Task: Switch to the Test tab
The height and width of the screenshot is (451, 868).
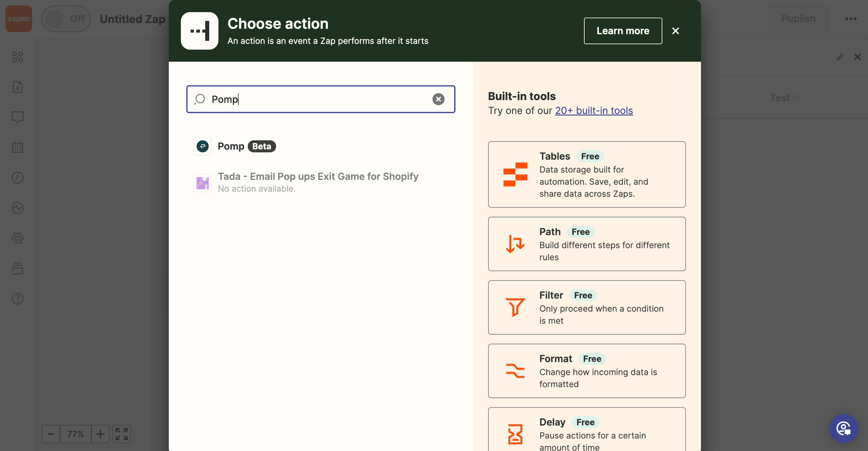Action: click(780, 98)
